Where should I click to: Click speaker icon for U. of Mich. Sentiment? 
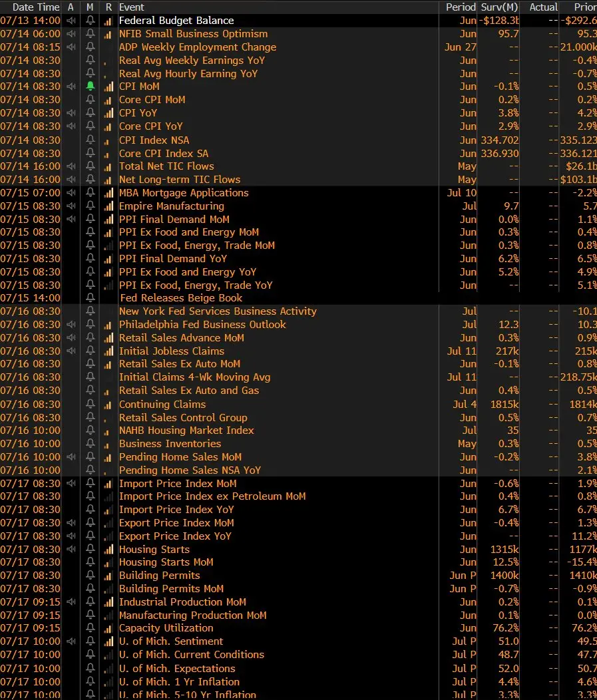[x=71, y=641]
